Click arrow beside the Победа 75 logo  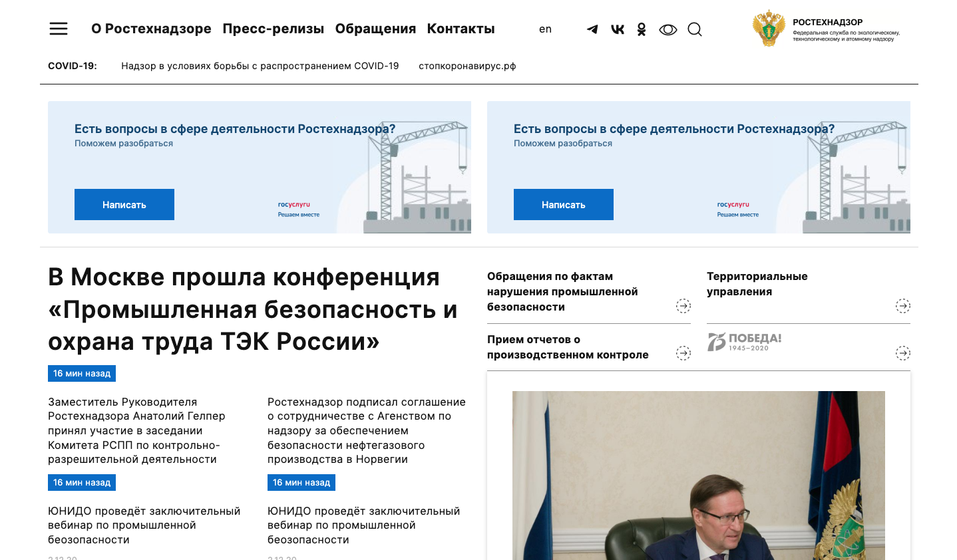tap(903, 353)
